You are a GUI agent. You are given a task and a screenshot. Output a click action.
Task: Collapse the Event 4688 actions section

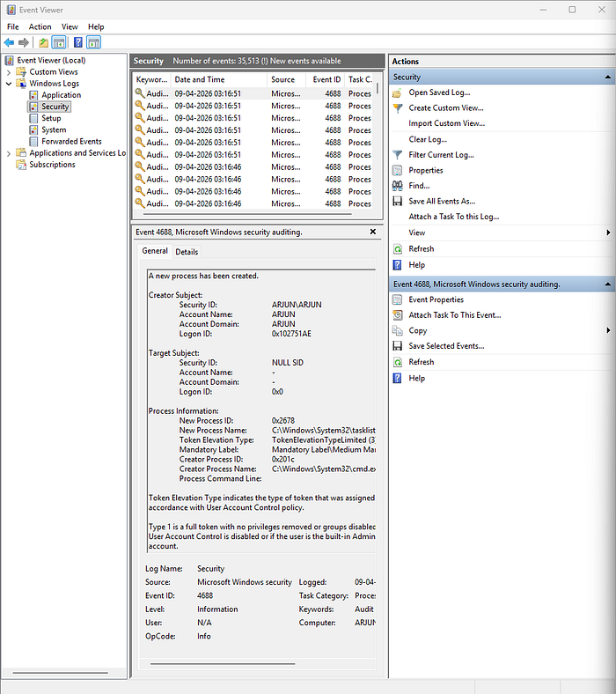coord(608,284)
